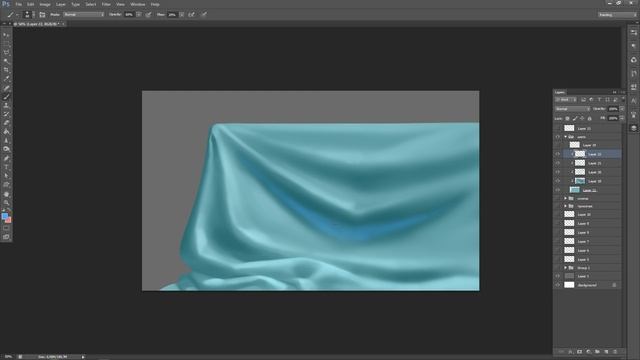
Task: Select the Quick Selection tool
Action: click(x=6, y=61)
